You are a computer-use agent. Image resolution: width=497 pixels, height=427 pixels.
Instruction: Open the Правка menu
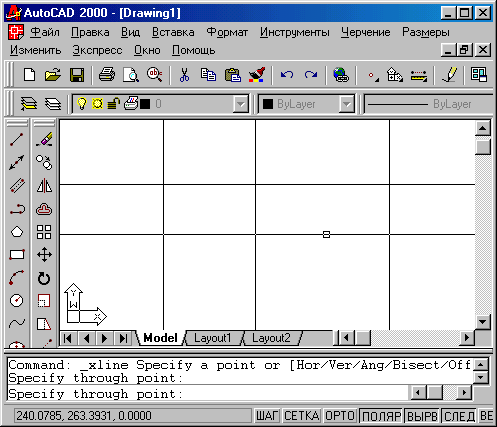click(90, 32)
